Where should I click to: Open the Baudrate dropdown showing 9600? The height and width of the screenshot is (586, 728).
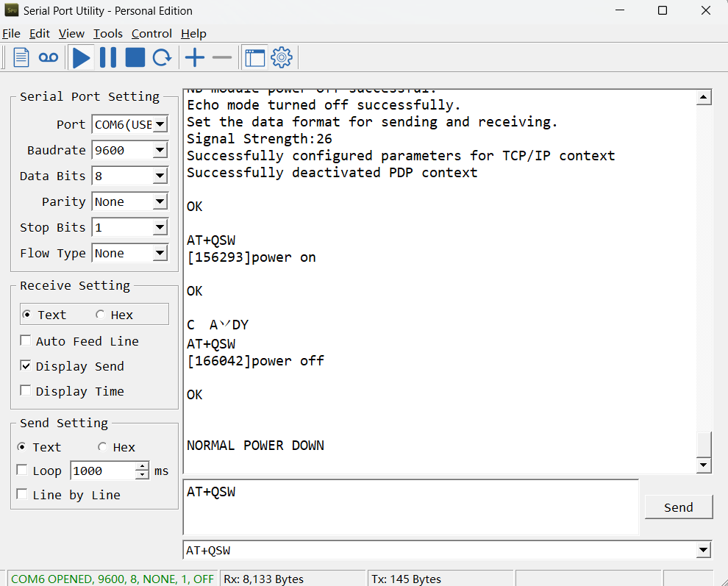160,150
